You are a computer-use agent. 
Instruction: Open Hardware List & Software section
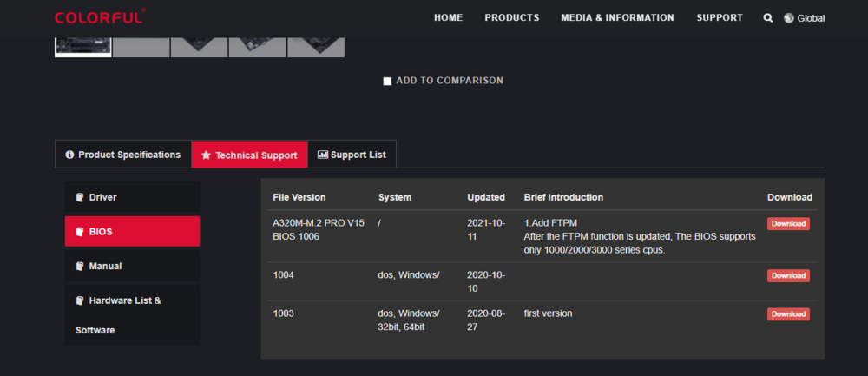[132, 314]
